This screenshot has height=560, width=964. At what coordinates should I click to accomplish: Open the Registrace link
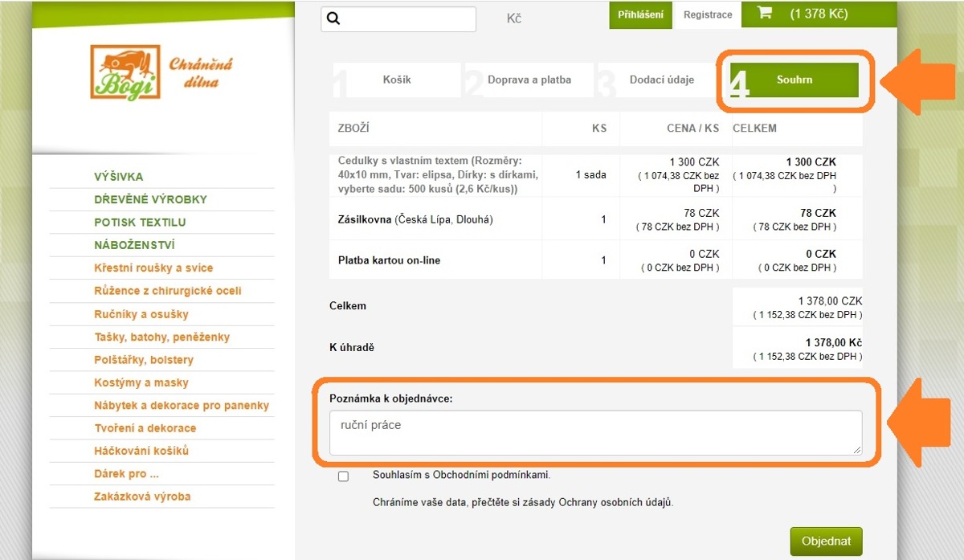coord(707,14)
